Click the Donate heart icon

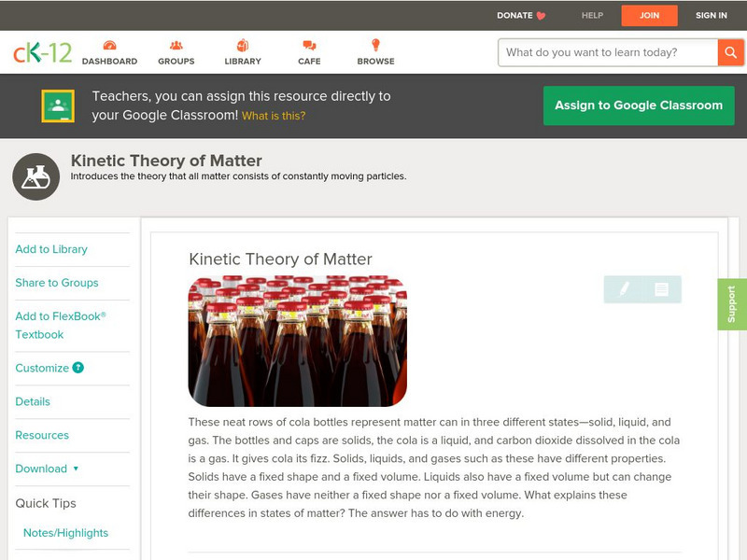click(541, 16)
